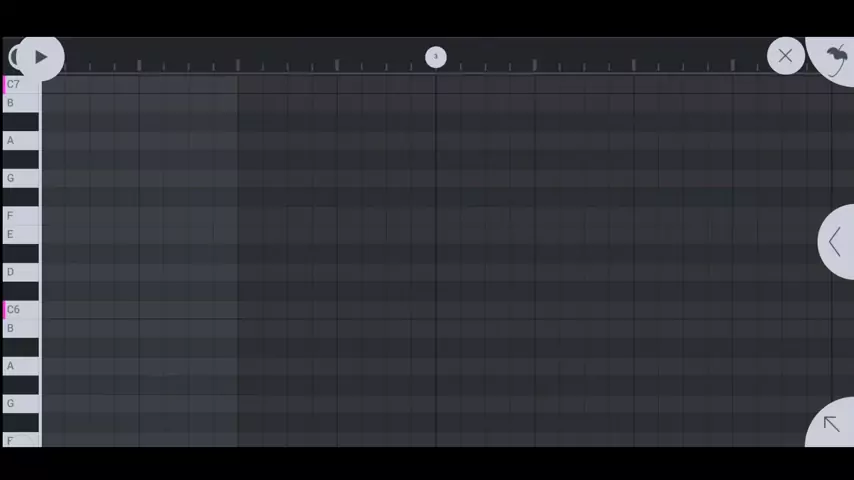This screenshot has width=854, height=480.
Task: Hit the A key between C7 and C6
Action: 20,141
